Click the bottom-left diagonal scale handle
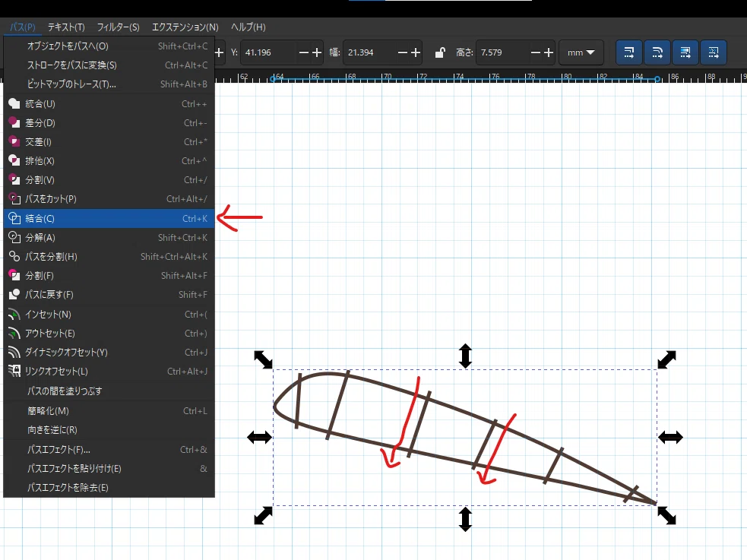This screenshot has height=560, width=747. coord(263,516)
